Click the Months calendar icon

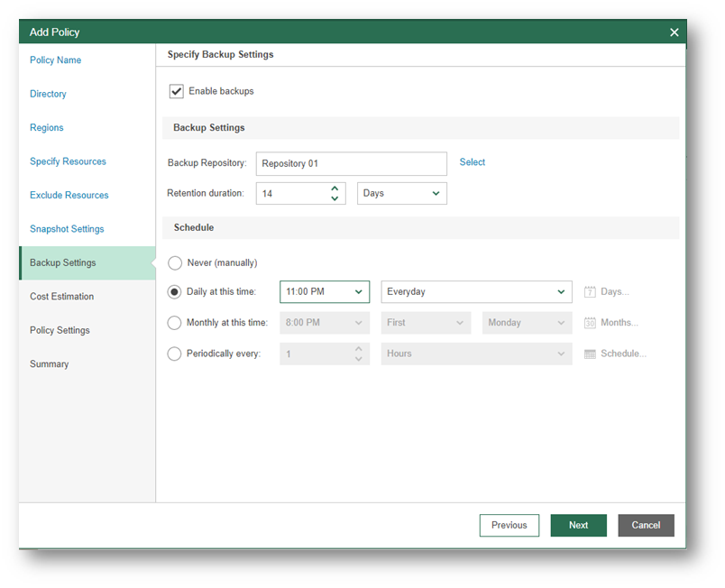tap(590, 323)
